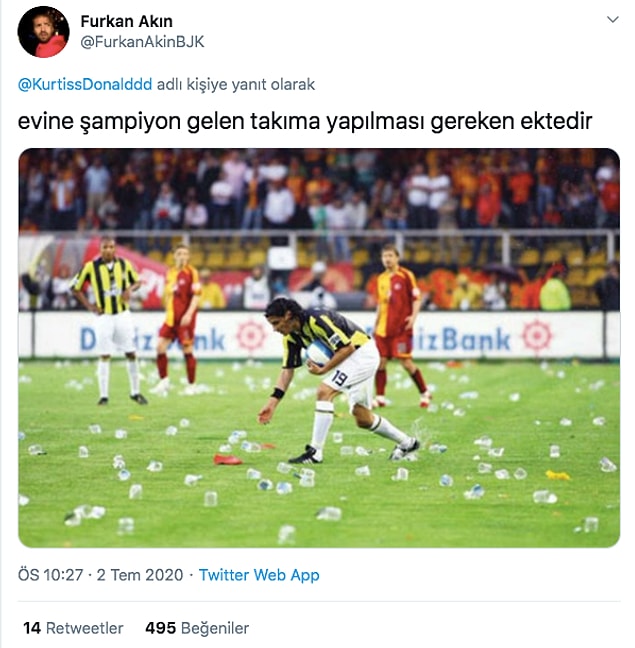Open the Twitter Web App source link
Screen dimensions: 635x648
click(259, 575)
